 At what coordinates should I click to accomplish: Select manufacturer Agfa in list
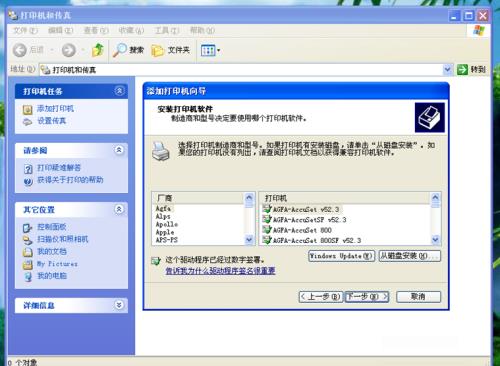pos(163,208)
